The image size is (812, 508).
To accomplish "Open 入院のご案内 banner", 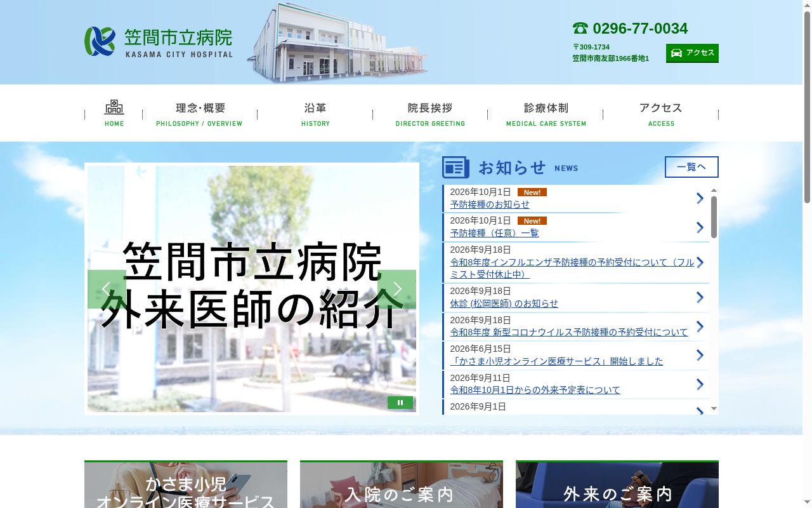I will (402, 485).
